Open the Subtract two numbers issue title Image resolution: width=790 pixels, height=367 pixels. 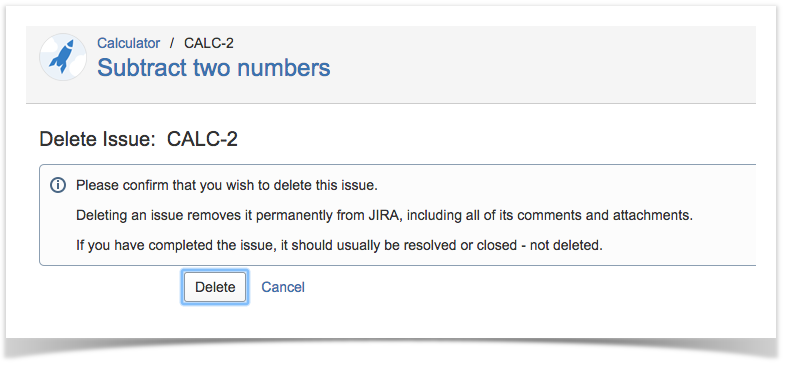click(214, 68)
